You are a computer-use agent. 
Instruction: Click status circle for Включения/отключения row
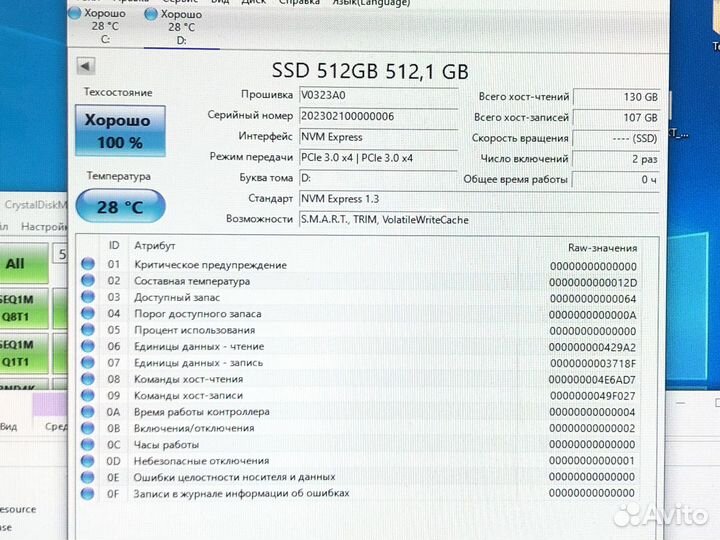pos(88,428)
